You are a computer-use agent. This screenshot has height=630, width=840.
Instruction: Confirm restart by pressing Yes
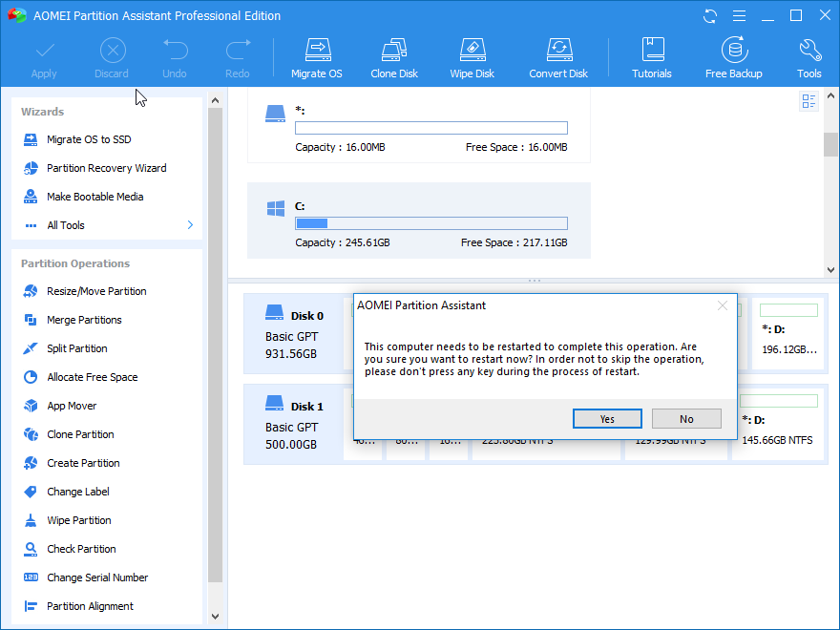(x=607, y=419)
